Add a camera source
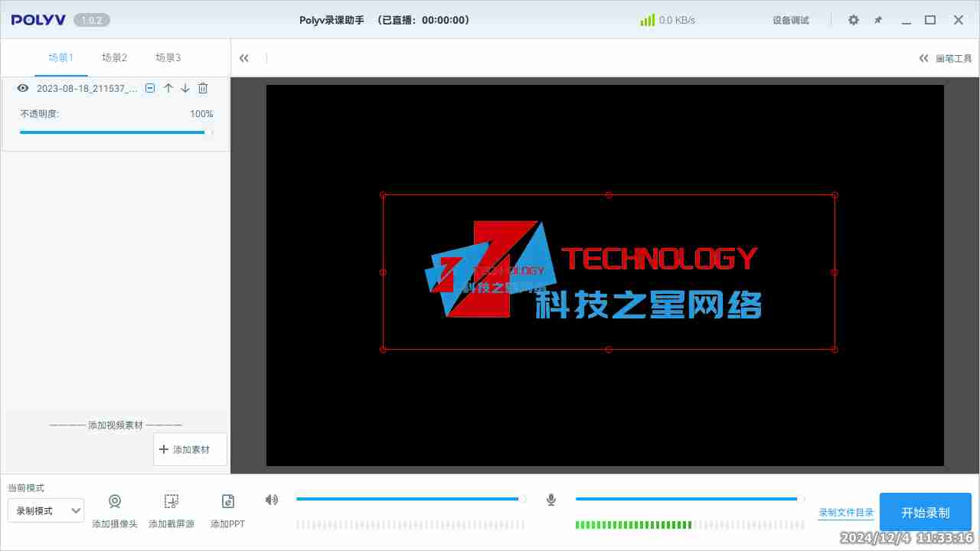This screenshot has width=980, height=551. pos(115,502)
